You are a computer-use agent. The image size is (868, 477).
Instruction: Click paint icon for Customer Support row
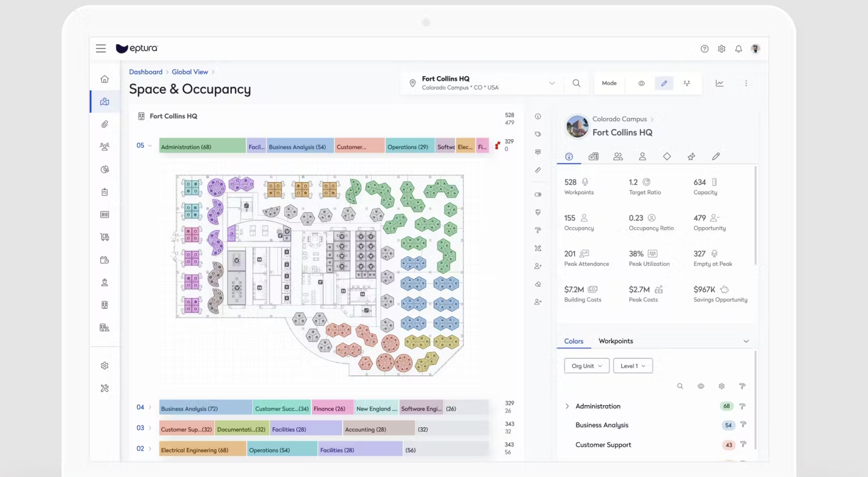743,444
